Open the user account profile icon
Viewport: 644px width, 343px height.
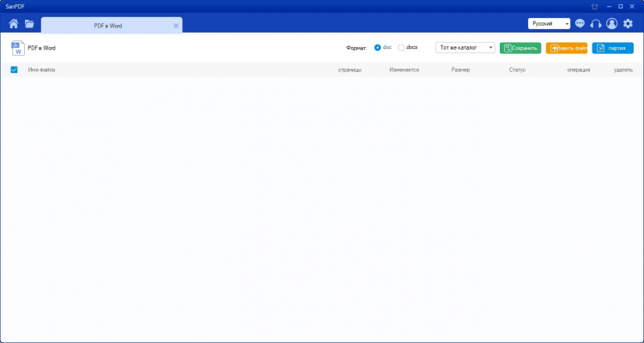point(611,24)
